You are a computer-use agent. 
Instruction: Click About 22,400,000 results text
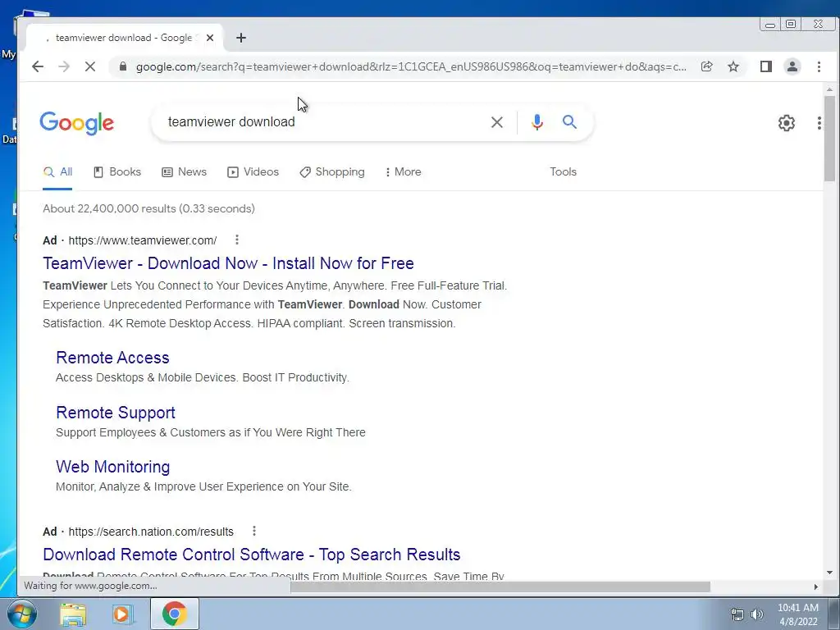(148, 208)
